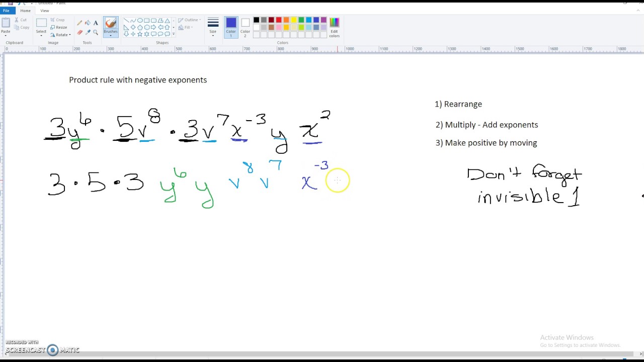Choose the Hexagon shape
Image resolution: width=644 pixels, height=362 pixels.
[x=147, y=27]
